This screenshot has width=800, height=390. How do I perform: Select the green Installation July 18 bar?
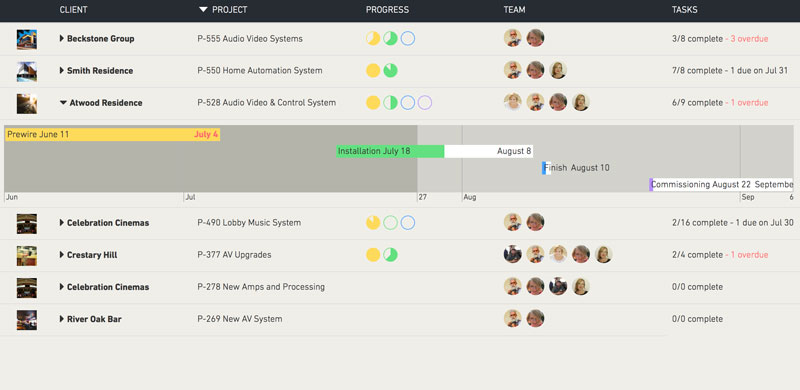390,151
